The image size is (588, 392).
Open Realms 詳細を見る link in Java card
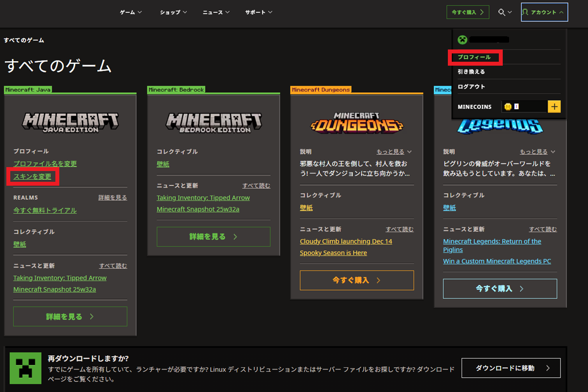click(113, 197)
